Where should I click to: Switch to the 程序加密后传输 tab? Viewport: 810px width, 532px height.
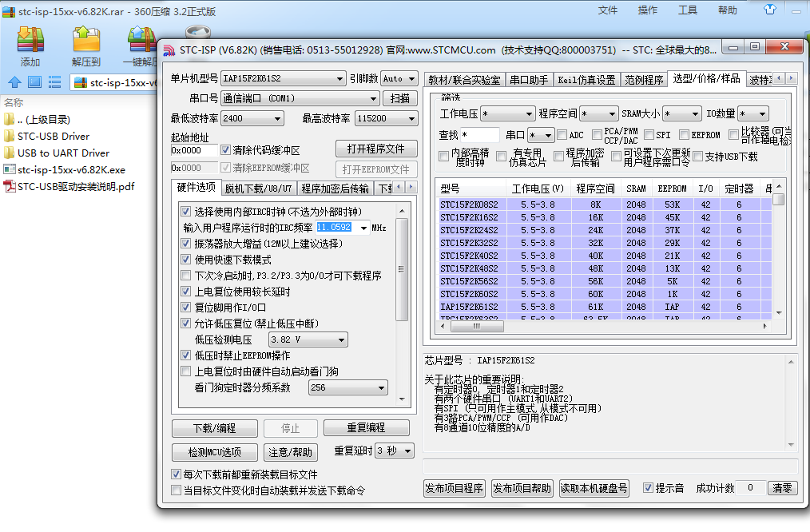pyautogui.click(x=336, y=189)
